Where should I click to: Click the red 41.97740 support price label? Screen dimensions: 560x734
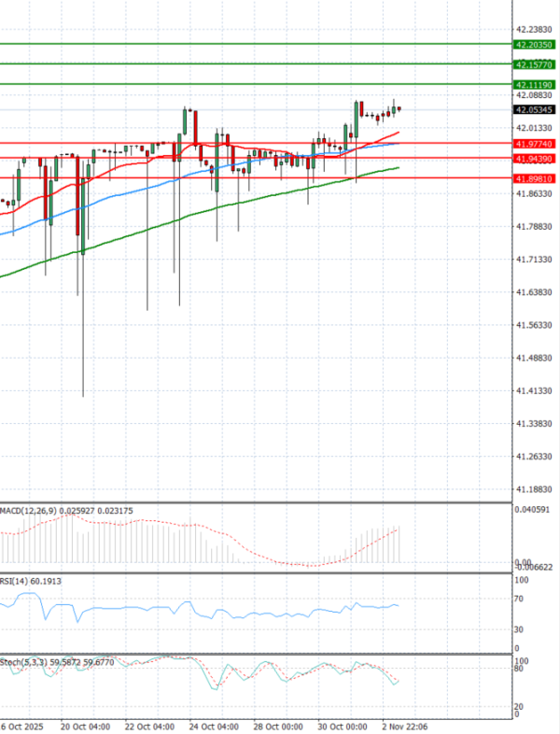534,144
